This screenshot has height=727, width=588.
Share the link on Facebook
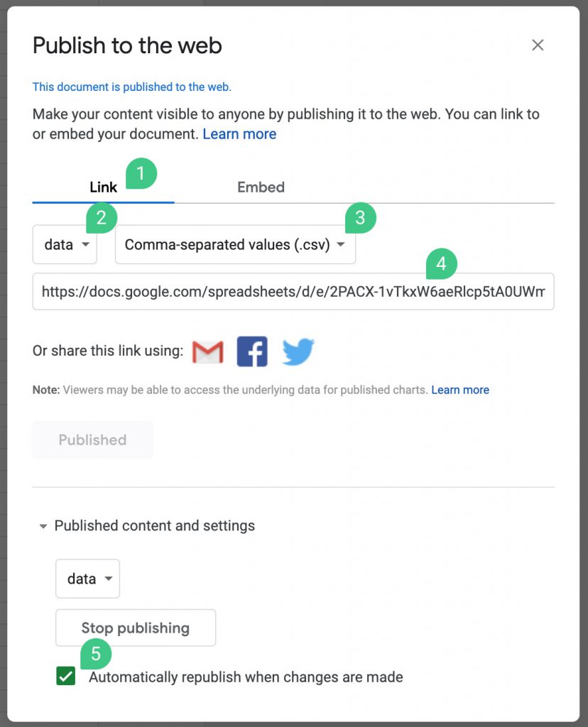pyautogui.click(x=252, y=351)
